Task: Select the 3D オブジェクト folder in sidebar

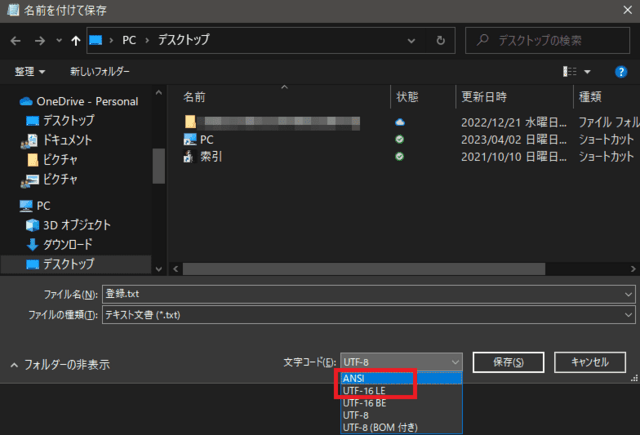Action: (76, 225)
